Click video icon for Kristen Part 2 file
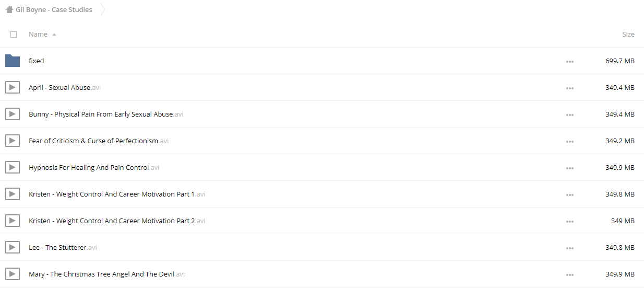 tap(13, 221)
